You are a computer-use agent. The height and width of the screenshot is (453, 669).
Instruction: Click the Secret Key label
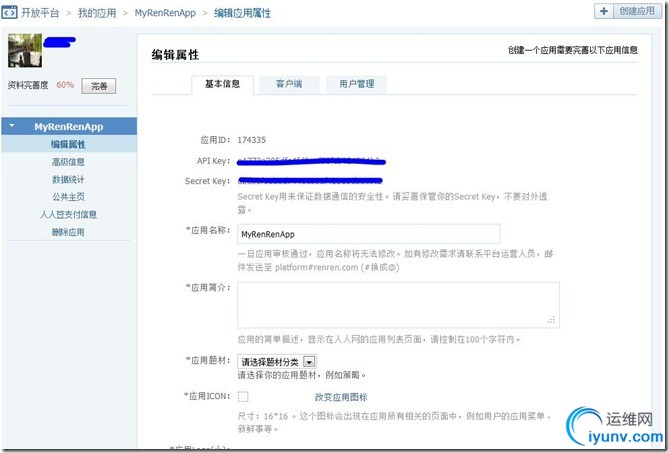pyautogui.click(x=207, y=181)
